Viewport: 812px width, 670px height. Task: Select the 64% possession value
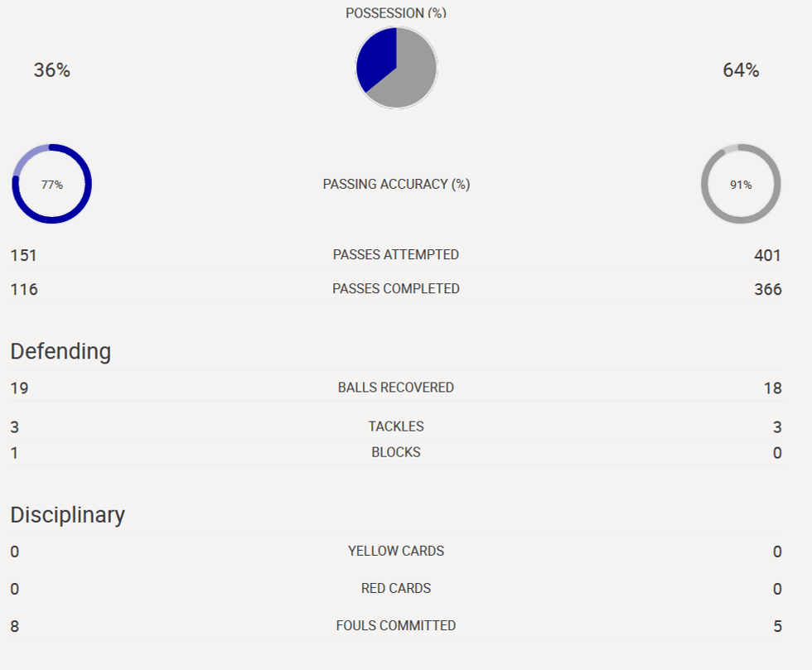point(741,70)
